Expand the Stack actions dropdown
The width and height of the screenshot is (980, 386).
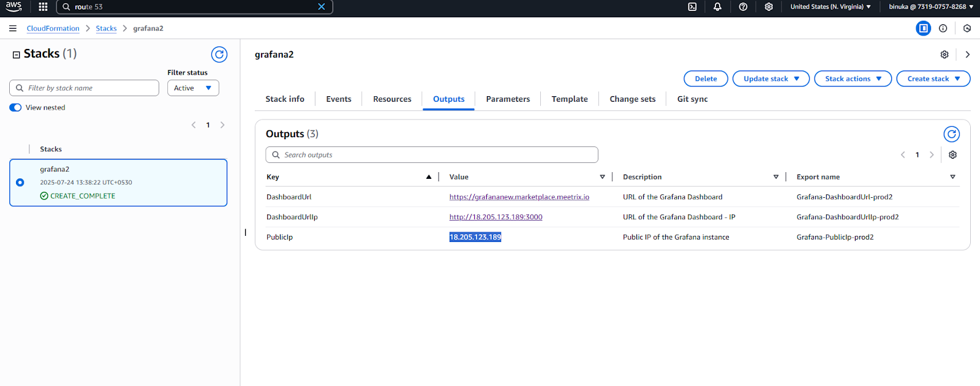(853, 78)
